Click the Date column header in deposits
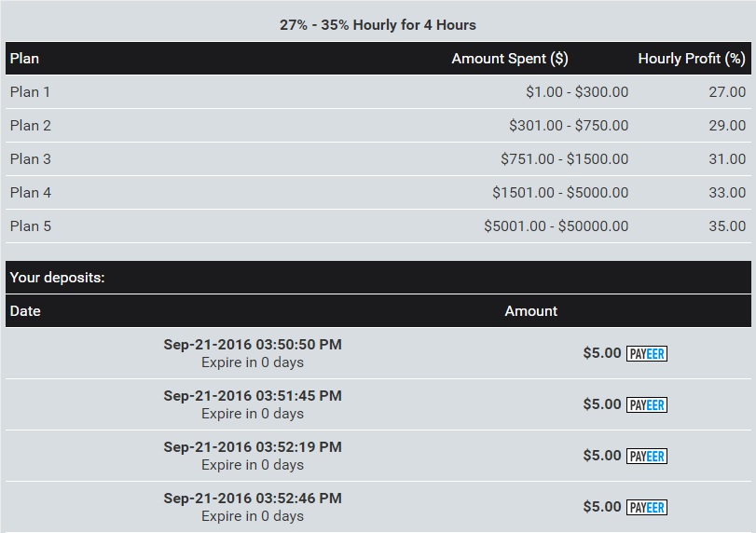Viewport: 756px width, 533px height. coord(25,311)
